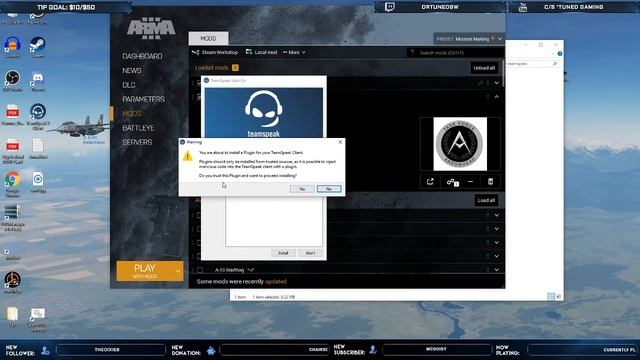Screen dimensions: 640x360
Task: Click Yes in the Warning dialog
Action: [x=302, y=189]
